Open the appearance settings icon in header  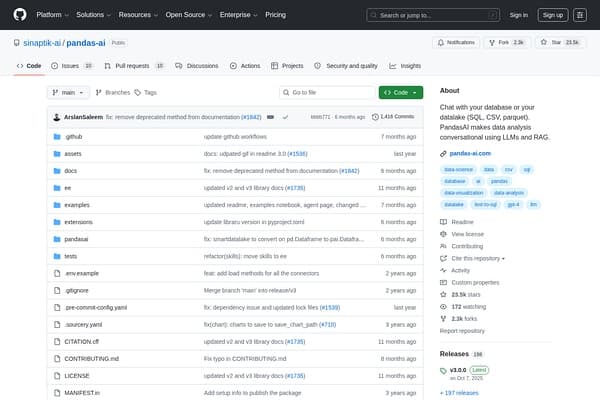point(580,15)
